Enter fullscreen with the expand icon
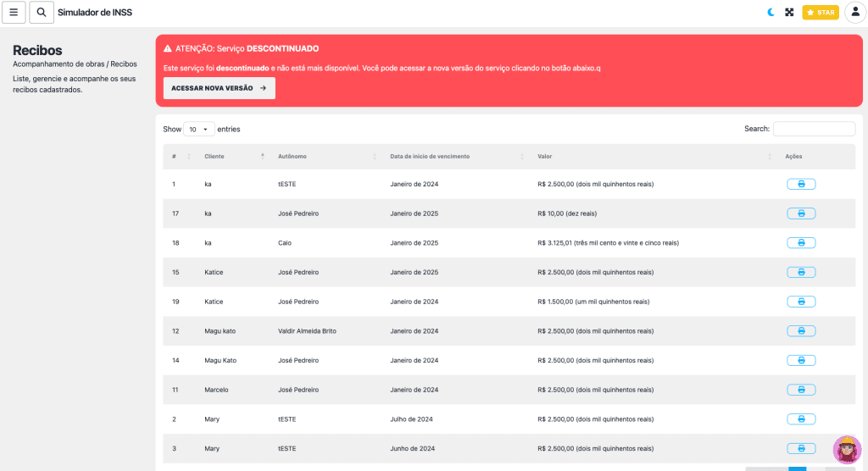The height and width of the screenshot is (471, 868). tap(789, 13)
